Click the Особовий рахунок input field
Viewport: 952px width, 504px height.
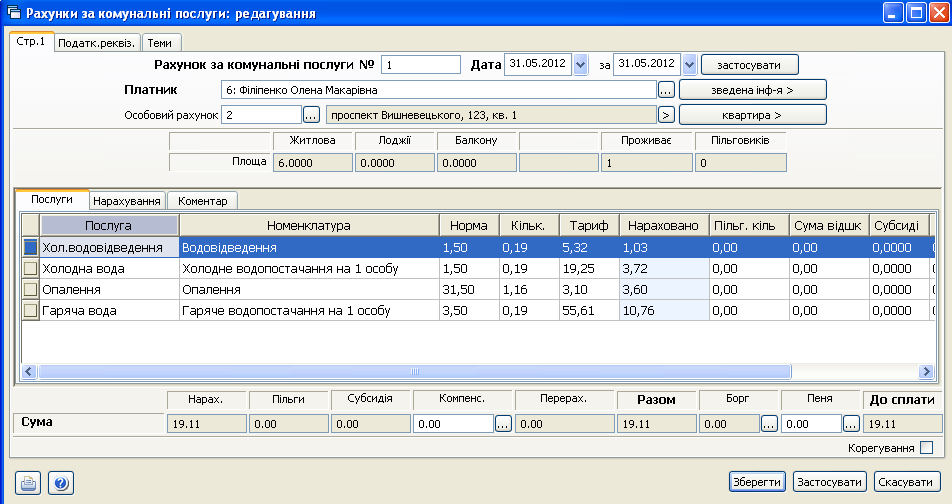[262, 115]
